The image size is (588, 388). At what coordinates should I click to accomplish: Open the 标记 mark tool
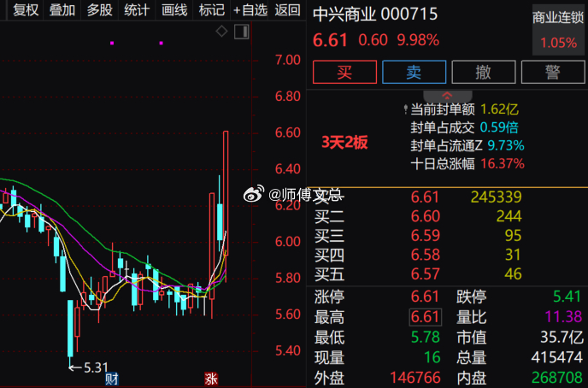point(211,10)
